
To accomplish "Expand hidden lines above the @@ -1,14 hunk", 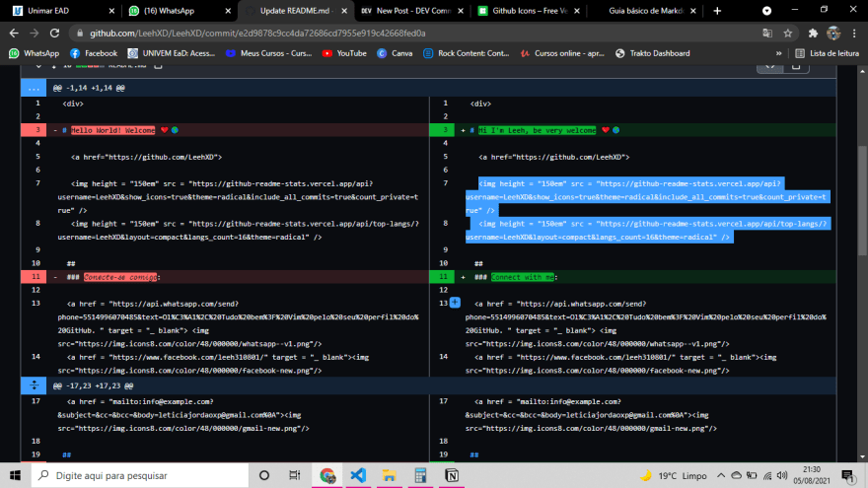I will [x=34, y=88].
